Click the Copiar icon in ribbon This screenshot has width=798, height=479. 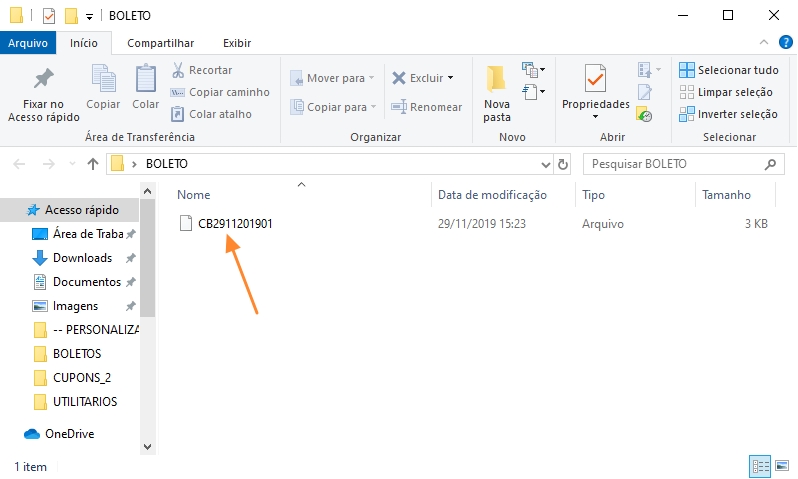[103, 78]
